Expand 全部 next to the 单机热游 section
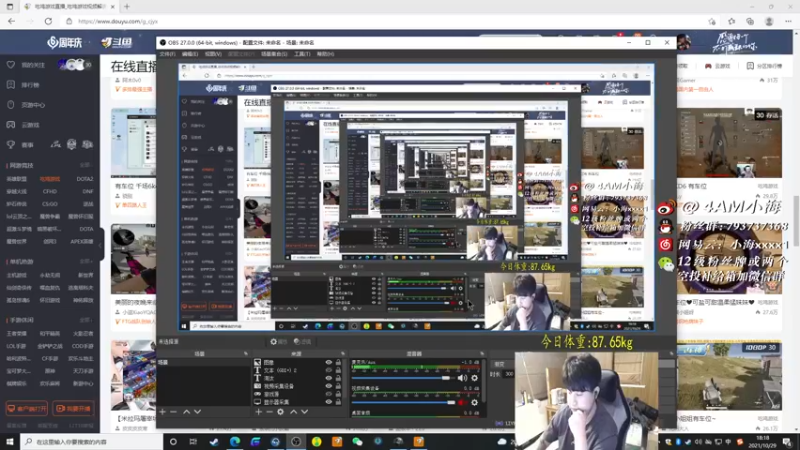The image size is (800, 450). click(85, 261)
